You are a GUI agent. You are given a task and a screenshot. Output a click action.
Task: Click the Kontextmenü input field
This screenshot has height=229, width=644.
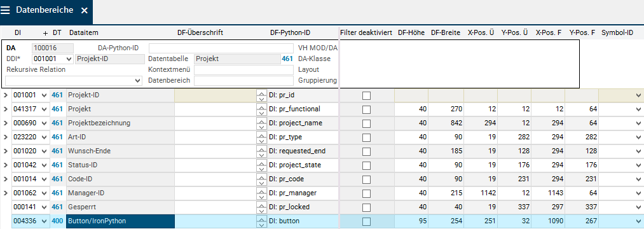click(243, 70)
